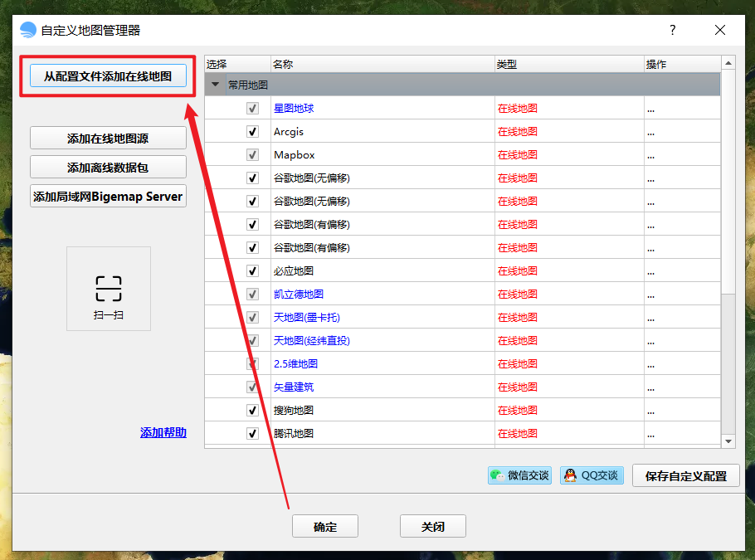Image resolution: width=755 pixels, height=560 pixels.
Task: Close the 自定义地图管理器 dialog
Action: point(720,30)
